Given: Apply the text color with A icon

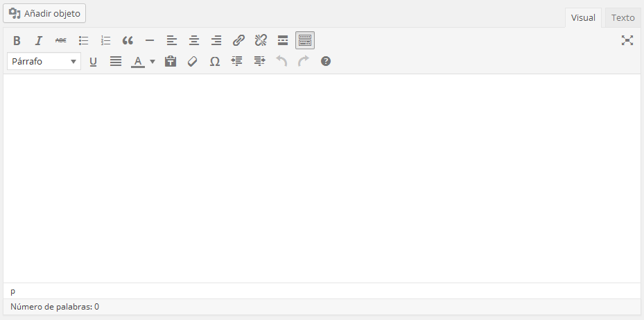Looking at the screenshot, I should (138, 61).
